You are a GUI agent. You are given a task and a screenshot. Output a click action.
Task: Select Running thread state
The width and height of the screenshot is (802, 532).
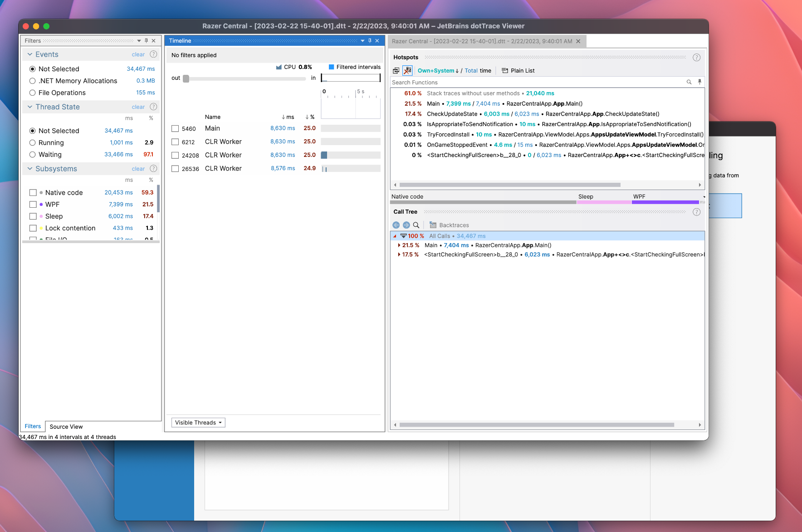tap(32, 142)
